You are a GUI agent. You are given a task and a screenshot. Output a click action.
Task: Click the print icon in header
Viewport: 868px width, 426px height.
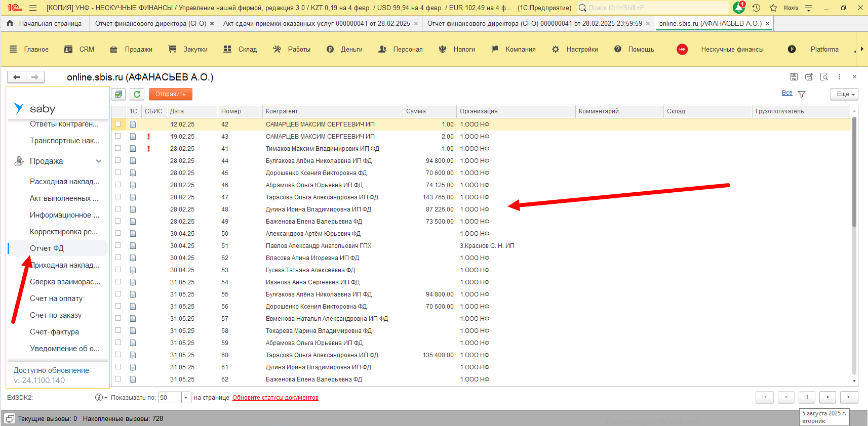tap(809, 77)
